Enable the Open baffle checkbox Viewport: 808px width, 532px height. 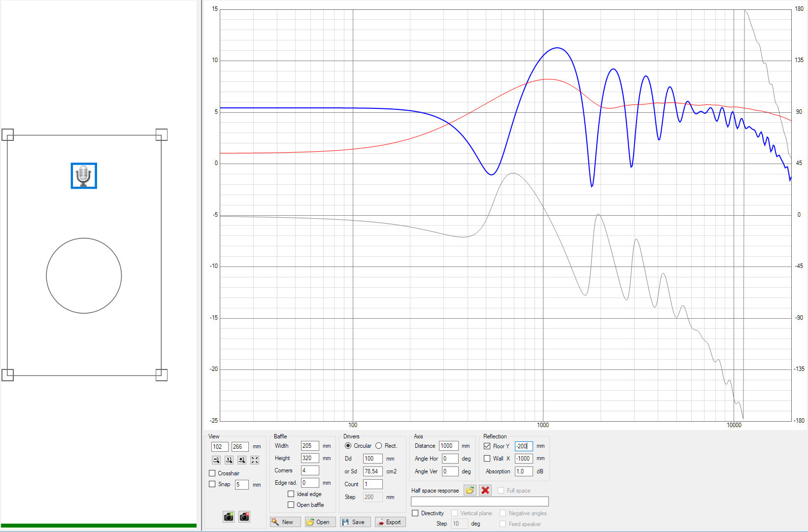291,505
